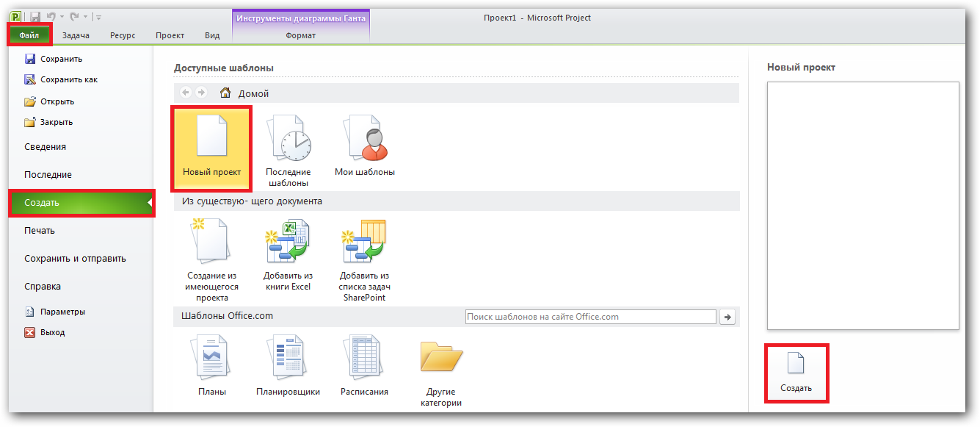This screenshot has width=980, height=427.
Task: Choose Добавить из списка задач SharePoint
Action: pos(365,261)
